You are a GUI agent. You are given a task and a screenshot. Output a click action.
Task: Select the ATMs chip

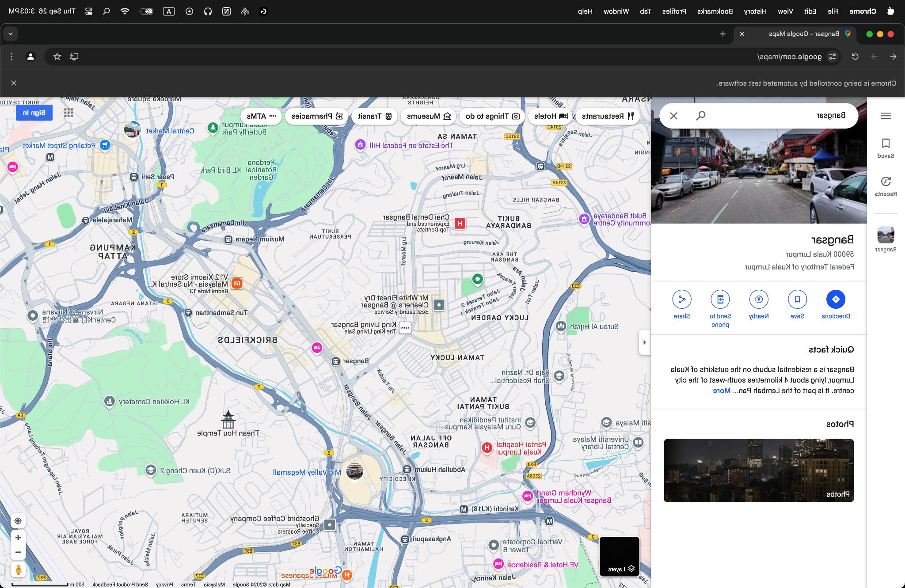tap(261, 116)
